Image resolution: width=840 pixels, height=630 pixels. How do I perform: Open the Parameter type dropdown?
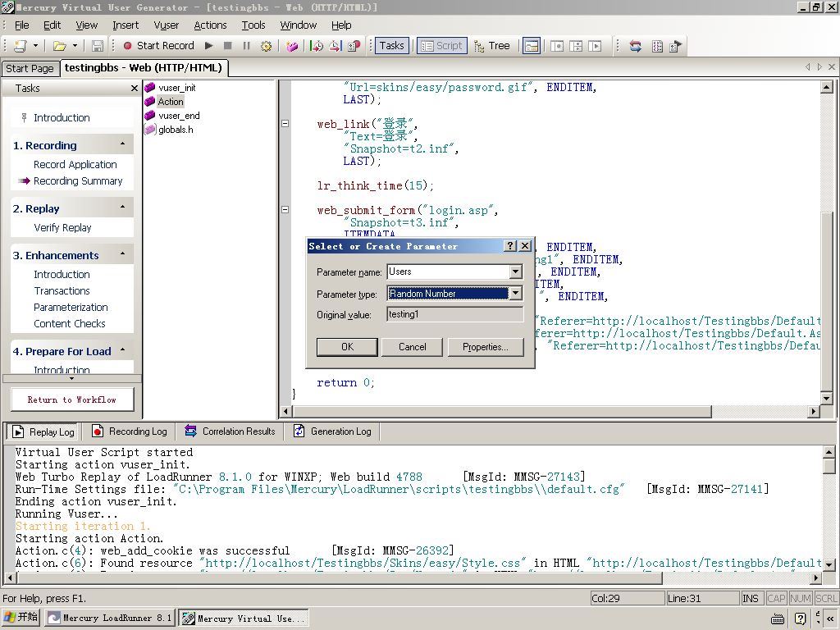click(515, 294)
